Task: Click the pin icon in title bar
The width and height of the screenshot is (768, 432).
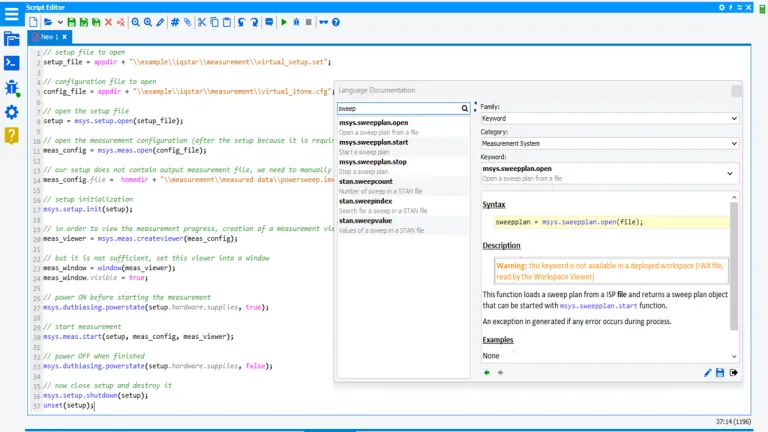Action: click(730, 7)
